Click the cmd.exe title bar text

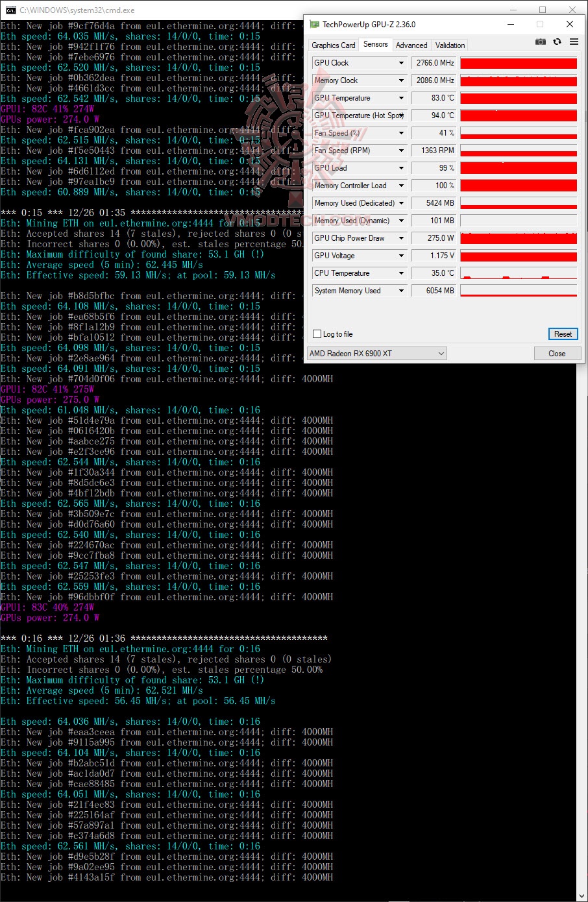77,10
